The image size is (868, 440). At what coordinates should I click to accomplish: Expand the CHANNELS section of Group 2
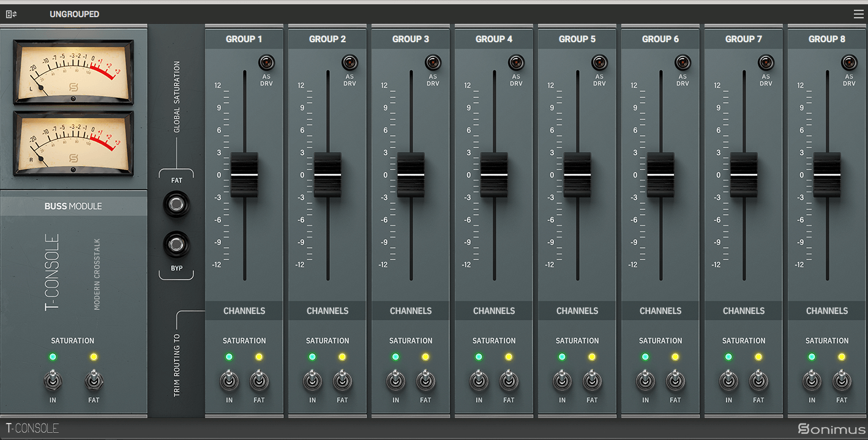327,310
